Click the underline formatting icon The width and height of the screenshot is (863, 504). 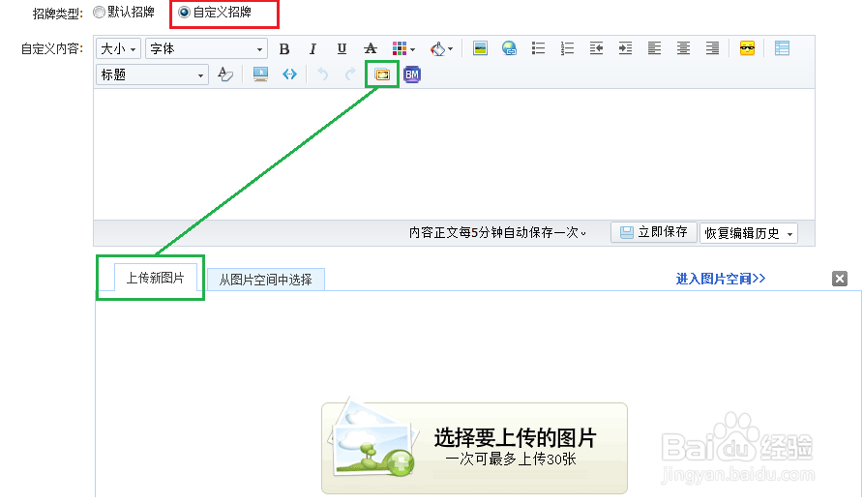tap(342, 49)
